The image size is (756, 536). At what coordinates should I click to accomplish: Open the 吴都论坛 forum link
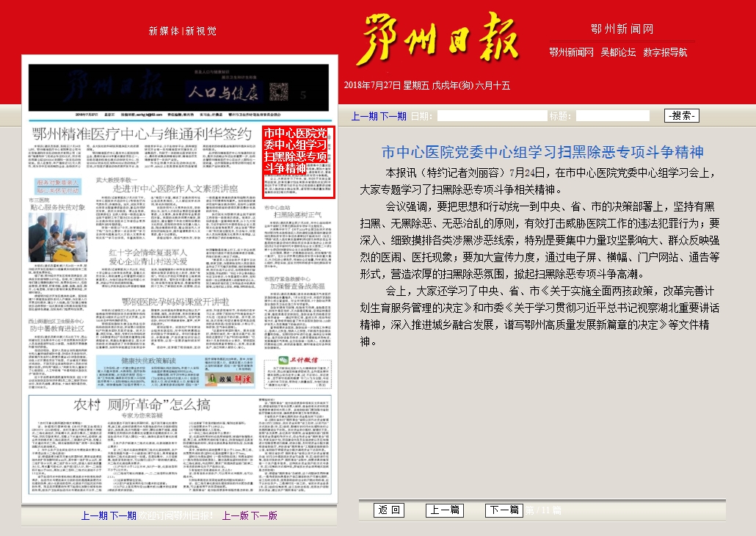point(618,52)
